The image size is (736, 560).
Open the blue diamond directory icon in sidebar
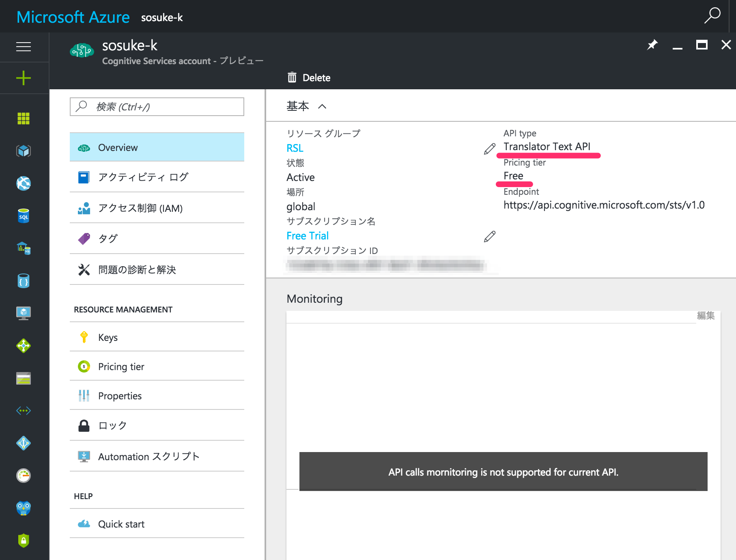(x=24, y=443)
